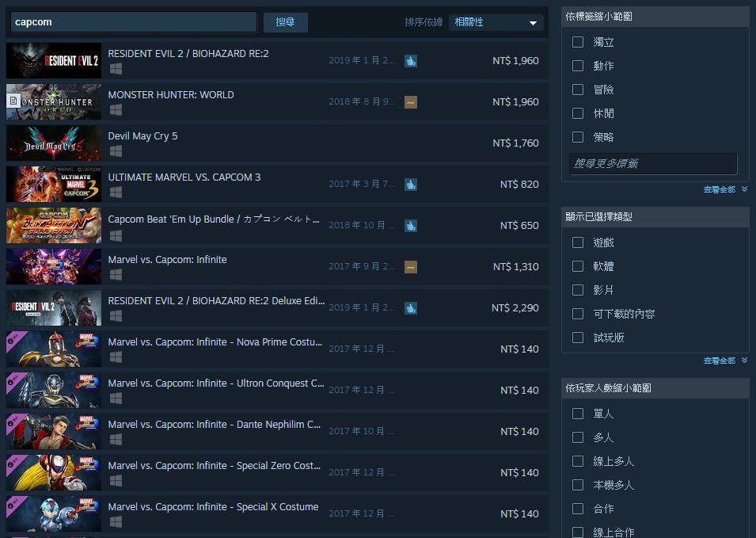756x538 pixels.
Task: Toggle the 策略 tag checkbox
Action: (578, 137)
